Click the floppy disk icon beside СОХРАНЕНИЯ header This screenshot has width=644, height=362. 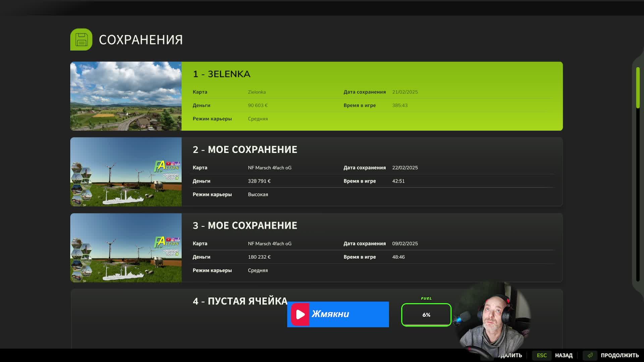[x=80, y=40]
